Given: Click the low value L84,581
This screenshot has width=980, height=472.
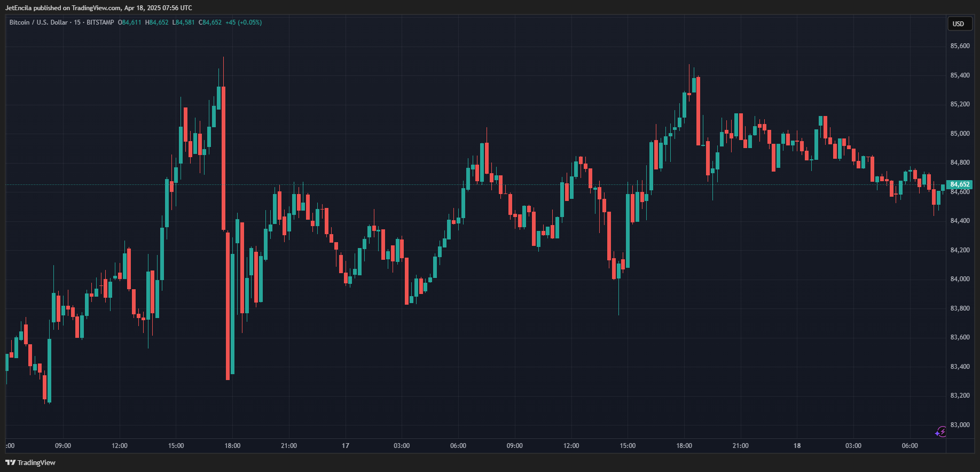Looking at the screenshot, I should tap(184, 22).
